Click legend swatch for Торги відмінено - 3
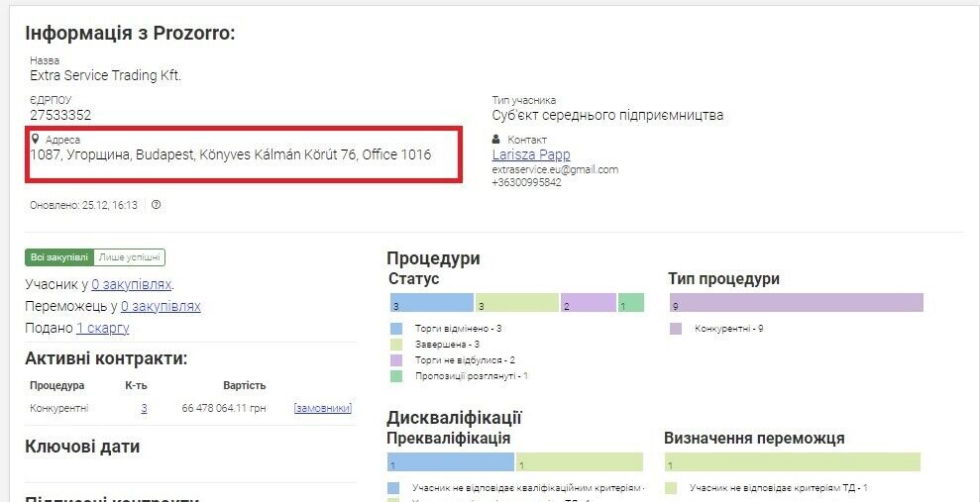The height and width of the screenshot is (502, 980). pyautogui.click(x=396, y=329)
